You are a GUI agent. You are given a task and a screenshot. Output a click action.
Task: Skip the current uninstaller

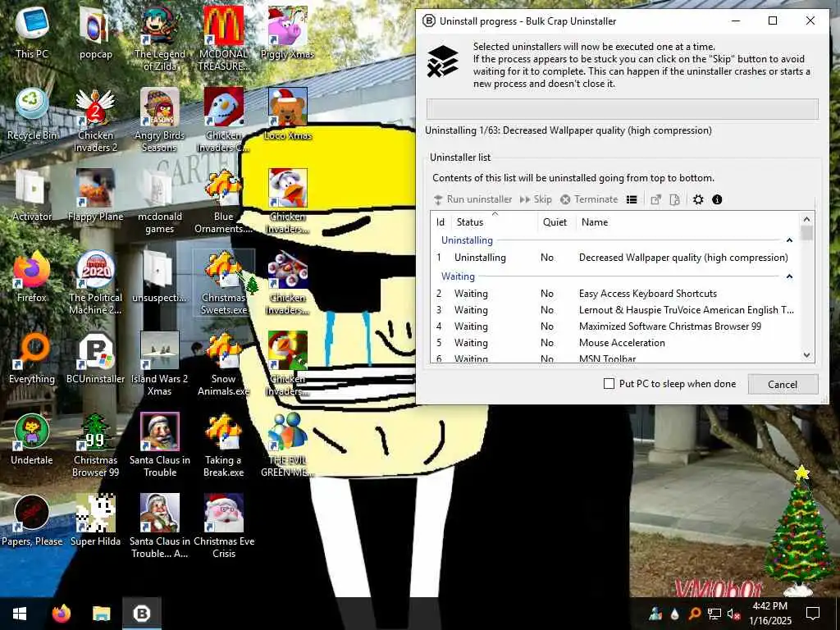click(535, 199)
